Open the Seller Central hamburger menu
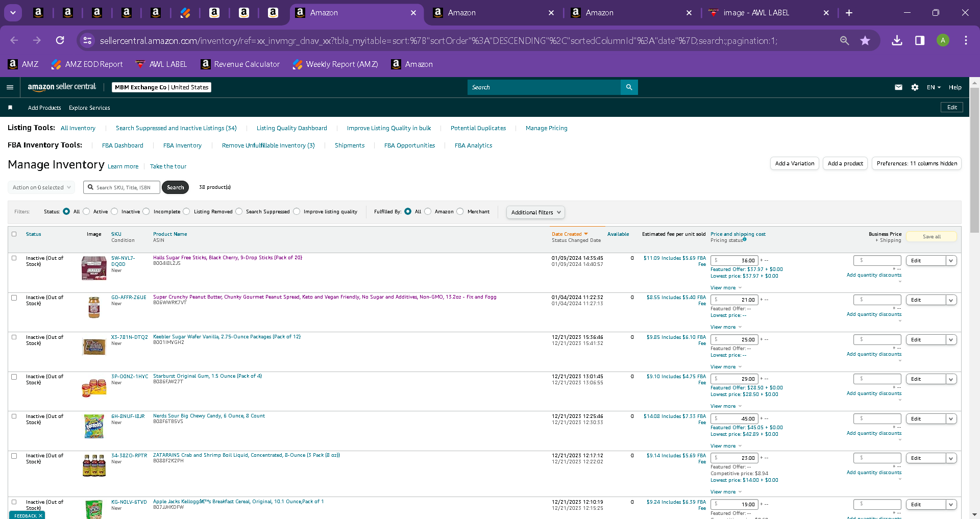 (10, 87)
